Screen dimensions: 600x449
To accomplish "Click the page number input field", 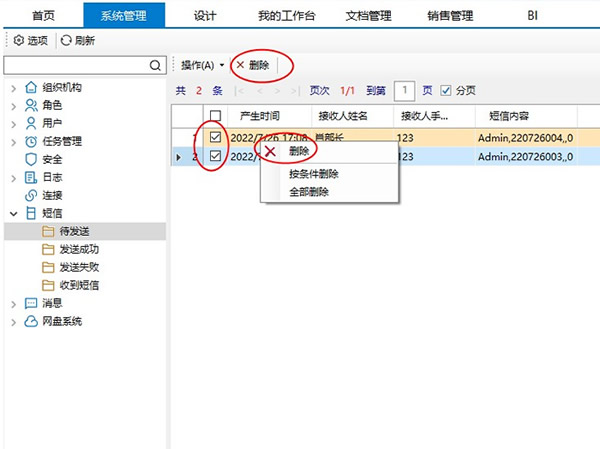I will pos(405,90).
